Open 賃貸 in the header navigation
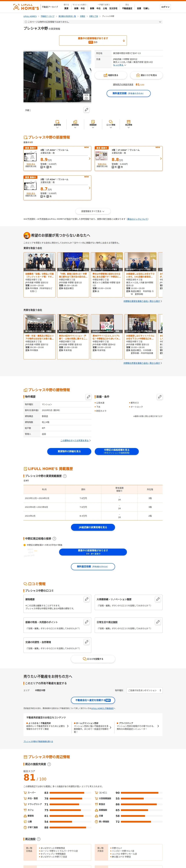Viewport: 186px width, 868px height. click(x=66, y=8)
